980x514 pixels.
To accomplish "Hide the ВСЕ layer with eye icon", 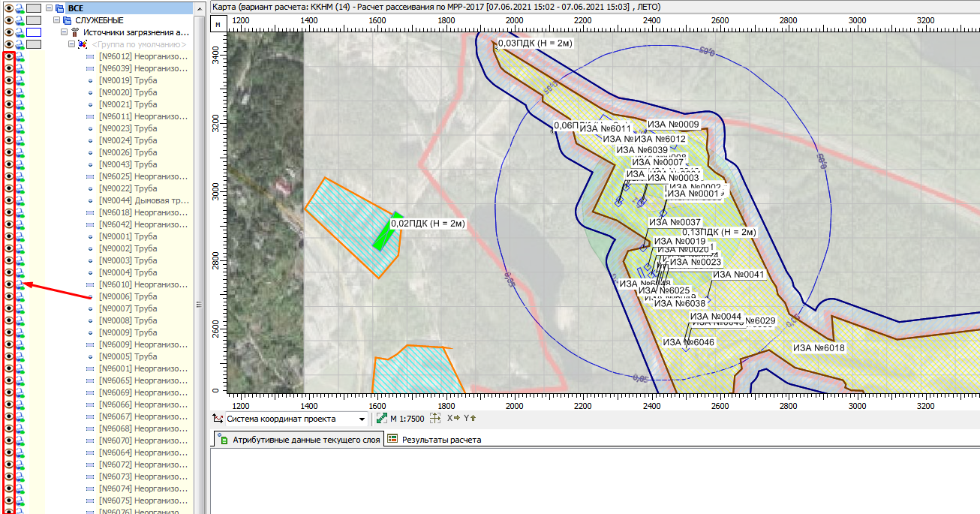I will 8,8.
